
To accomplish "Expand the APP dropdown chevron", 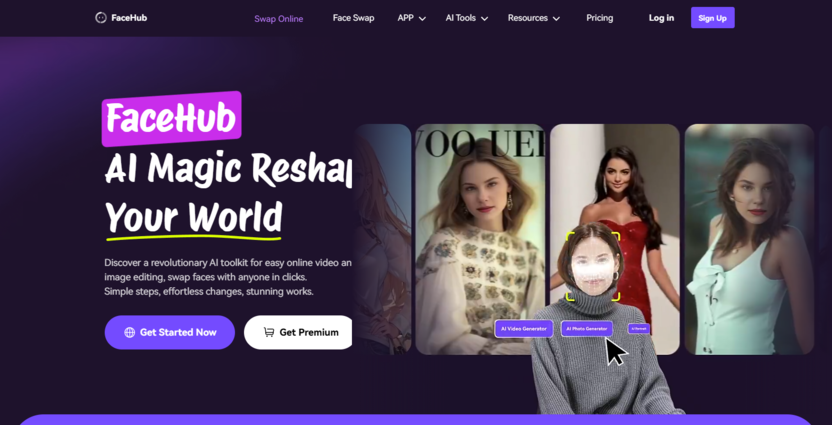I will [x=422, y=19].
